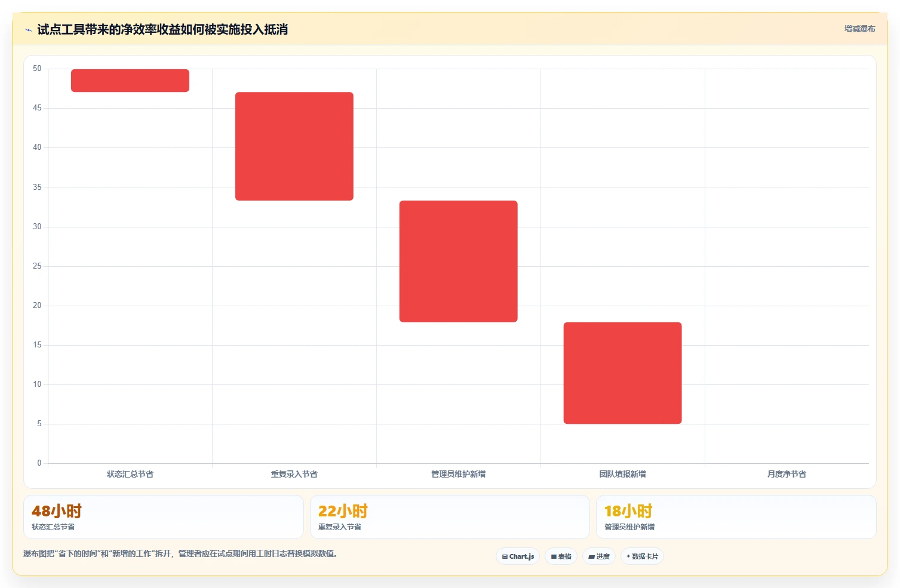Click the 表格 tag chip
The image size is (900, 588).
point(561,556)
